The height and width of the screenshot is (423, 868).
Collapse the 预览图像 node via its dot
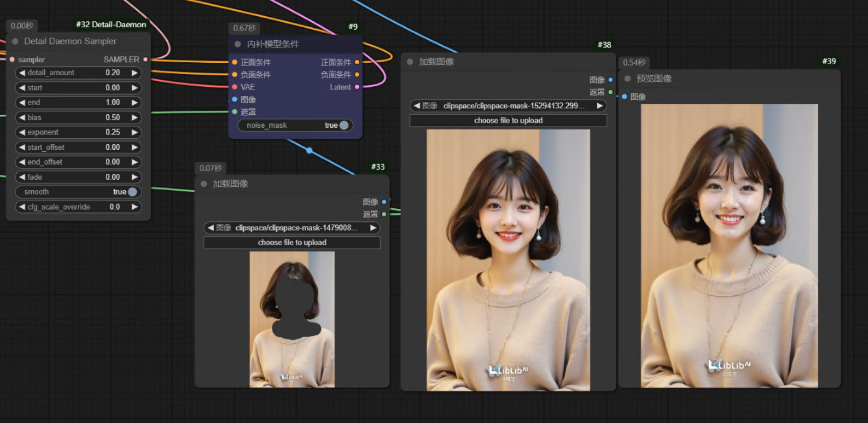(x=627, y=79)
